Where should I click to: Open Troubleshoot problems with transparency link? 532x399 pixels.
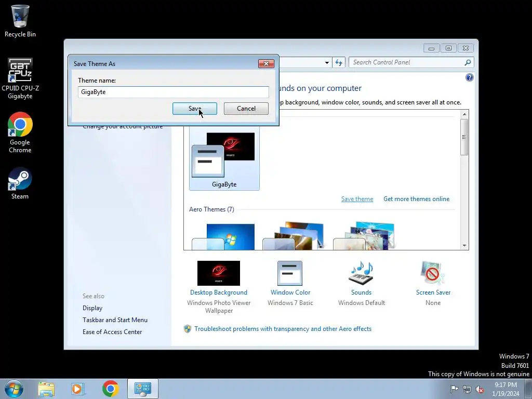(x=283, y=329)
